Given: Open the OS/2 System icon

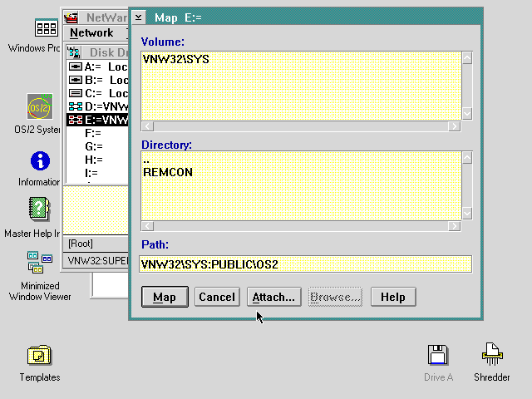Looking at the screenshot, I should click(40, 106).
